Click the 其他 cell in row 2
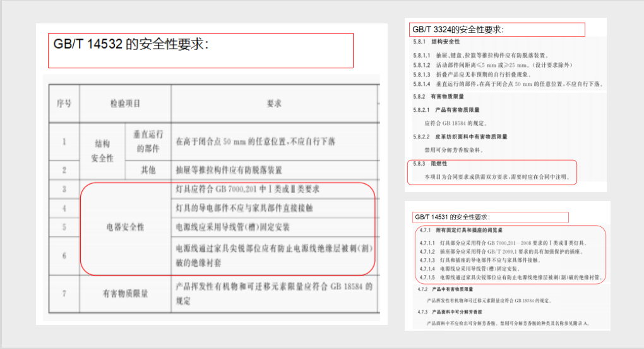The width and height of the screenshot is (644, 349). click(x=148, y=170)
